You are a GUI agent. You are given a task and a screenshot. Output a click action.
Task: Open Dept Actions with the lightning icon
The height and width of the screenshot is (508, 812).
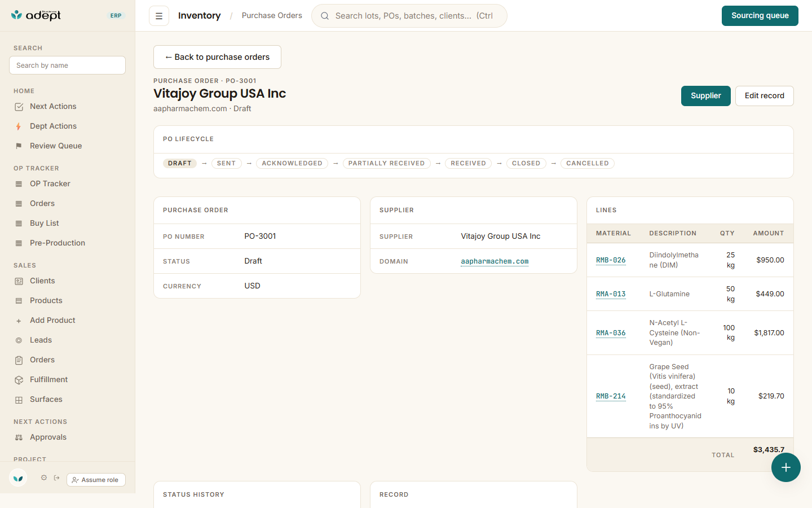[68, 126]
